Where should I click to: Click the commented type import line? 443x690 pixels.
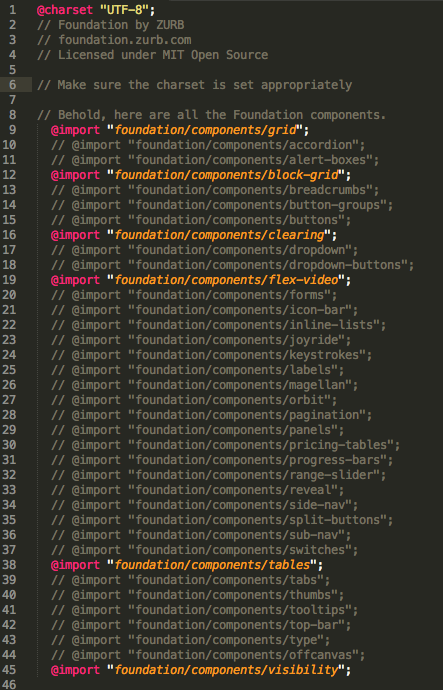pyautogui.click(x=190, y=640)
